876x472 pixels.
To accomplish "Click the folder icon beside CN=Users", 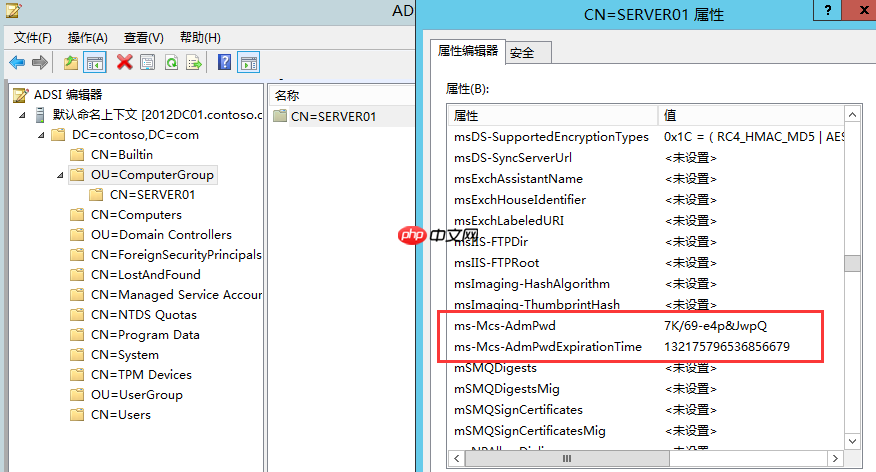I will (77, 415).
